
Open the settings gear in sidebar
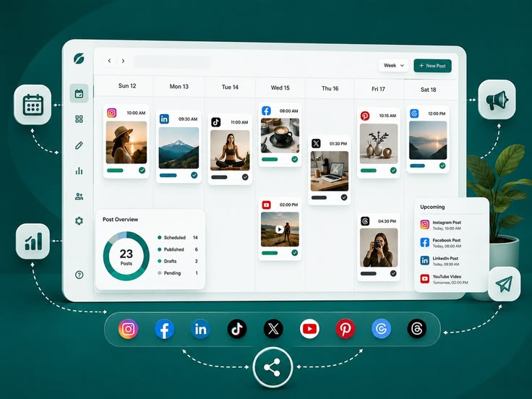coord(79,221)
